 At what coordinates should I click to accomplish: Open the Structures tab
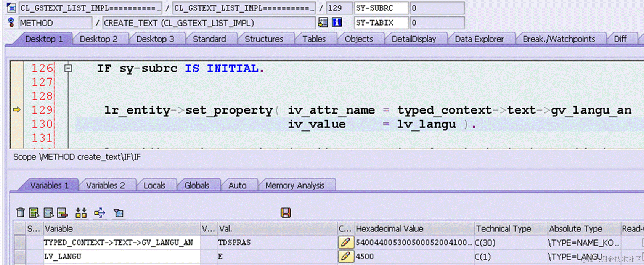pyautogui.click(x=264, y=39)
